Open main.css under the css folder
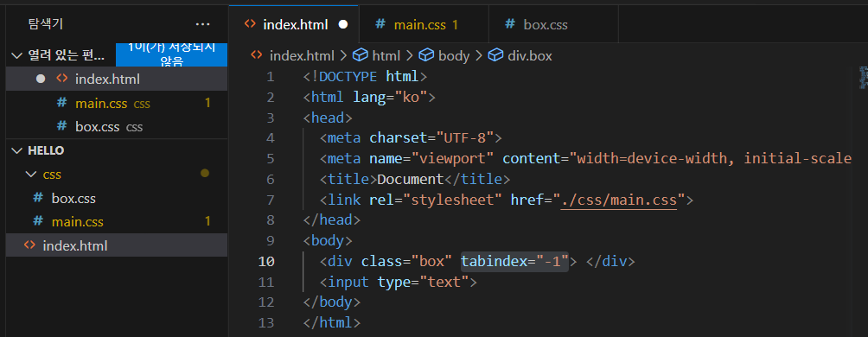 pos(116,222)
